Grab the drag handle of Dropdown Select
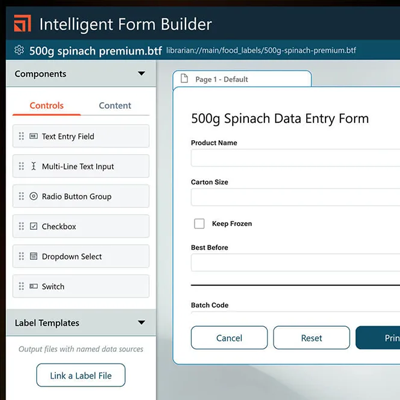 pyautogui.click(x=21, y=256)
